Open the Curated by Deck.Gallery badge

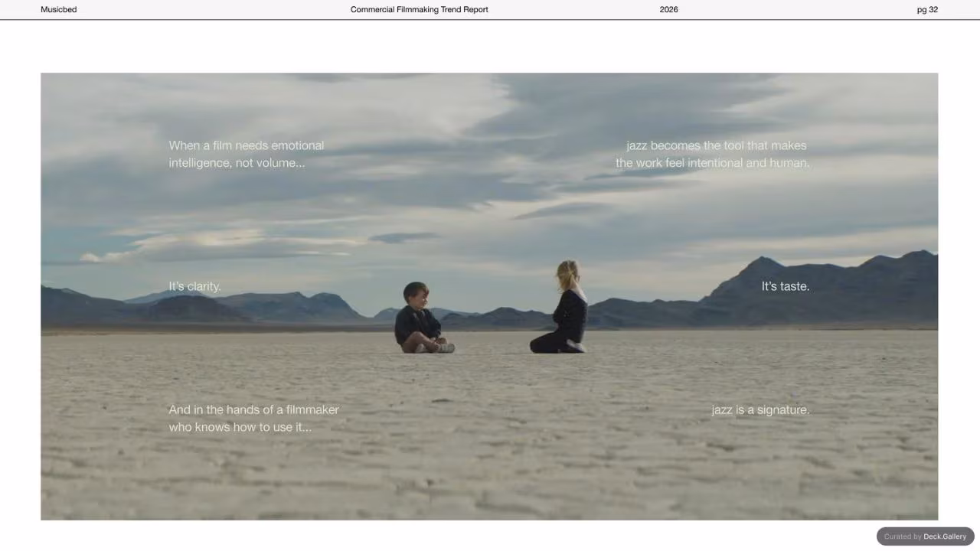925,536
